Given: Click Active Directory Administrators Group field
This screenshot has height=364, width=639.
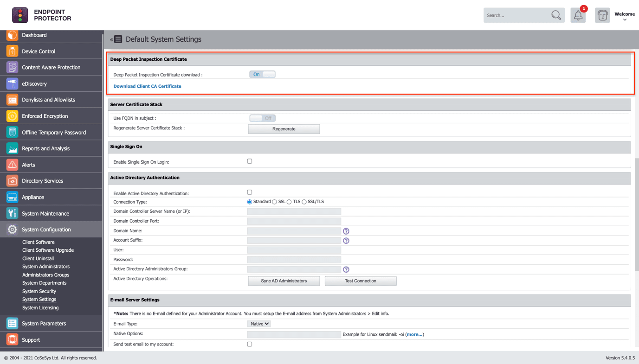Looking at the screenshot, I should point(294,269).
